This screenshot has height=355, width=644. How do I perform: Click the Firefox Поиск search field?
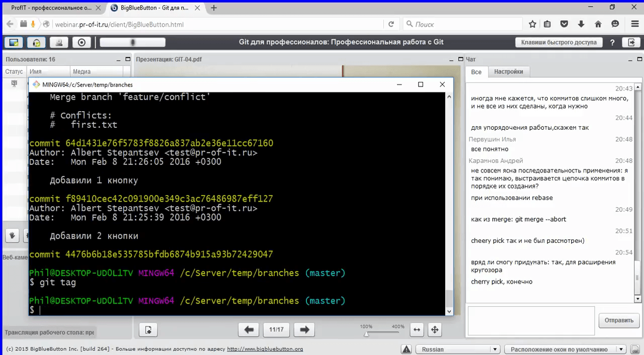pos(463,24)
